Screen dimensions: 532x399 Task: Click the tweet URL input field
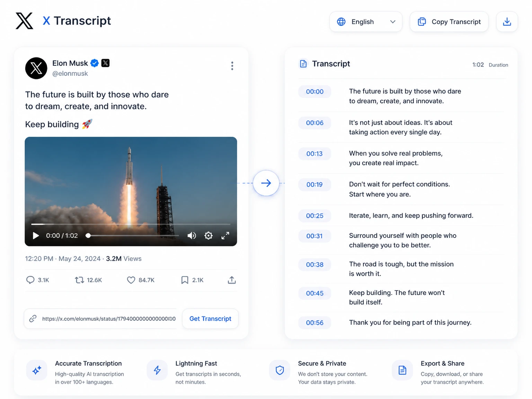click(100, 319)
